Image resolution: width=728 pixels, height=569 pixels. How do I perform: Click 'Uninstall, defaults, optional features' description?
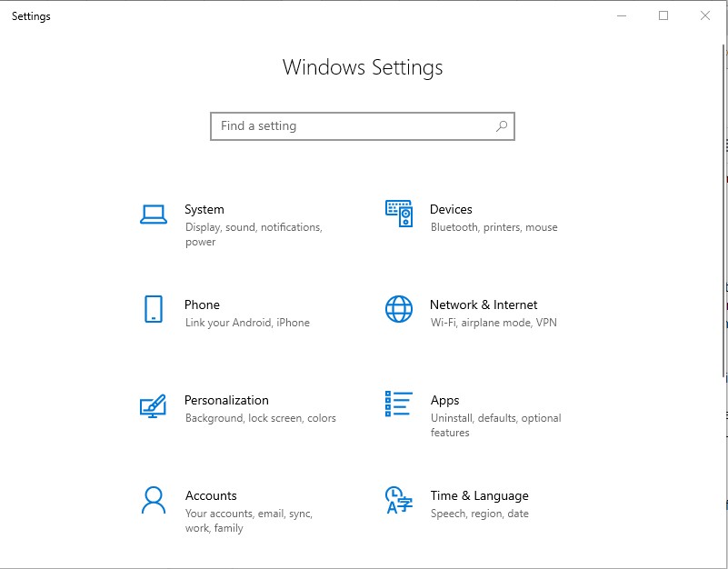[496, 425]
